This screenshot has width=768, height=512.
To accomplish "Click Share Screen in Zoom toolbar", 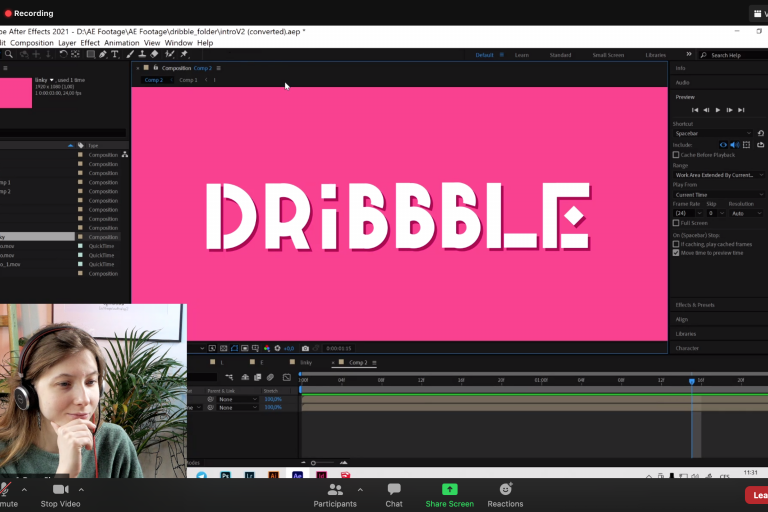I will [x=449, y=495].
